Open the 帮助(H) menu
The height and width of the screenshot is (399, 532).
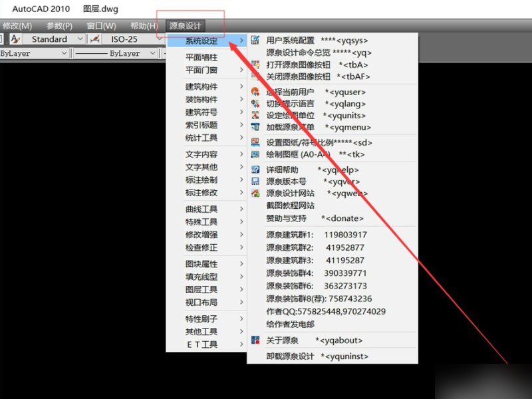coord(144,26)
